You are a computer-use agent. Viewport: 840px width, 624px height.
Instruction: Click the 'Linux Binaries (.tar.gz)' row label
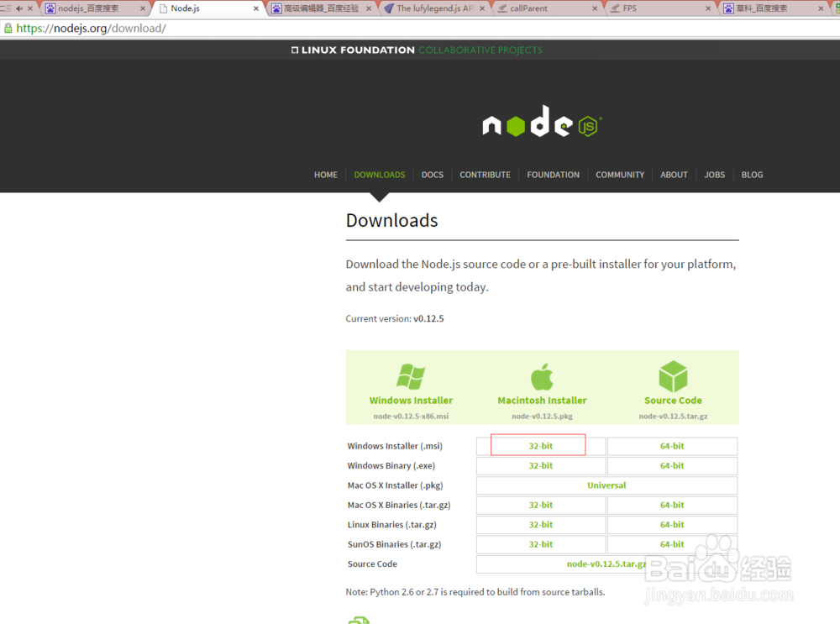tap(391, 524)
